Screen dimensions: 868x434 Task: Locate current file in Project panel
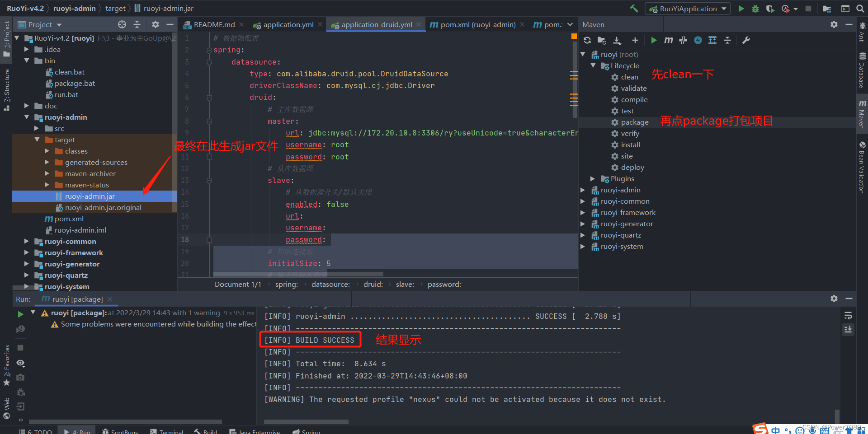pyautogui.click(x=122, y=24)
